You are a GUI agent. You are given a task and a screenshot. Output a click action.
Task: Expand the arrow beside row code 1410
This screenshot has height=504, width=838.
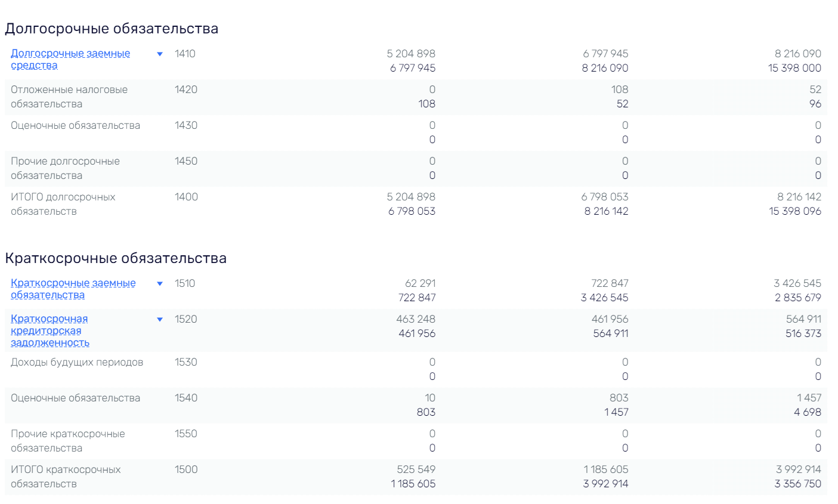click(160, 54)
